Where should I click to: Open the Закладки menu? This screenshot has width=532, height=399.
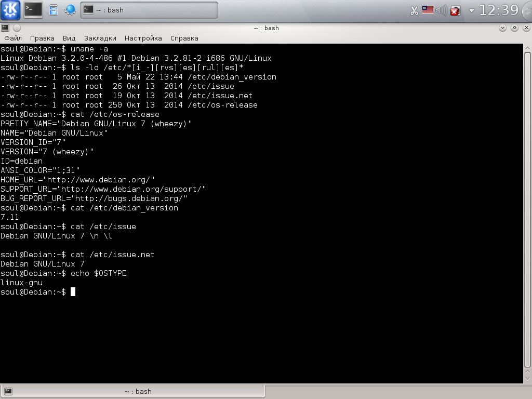[x=100, y=38]
